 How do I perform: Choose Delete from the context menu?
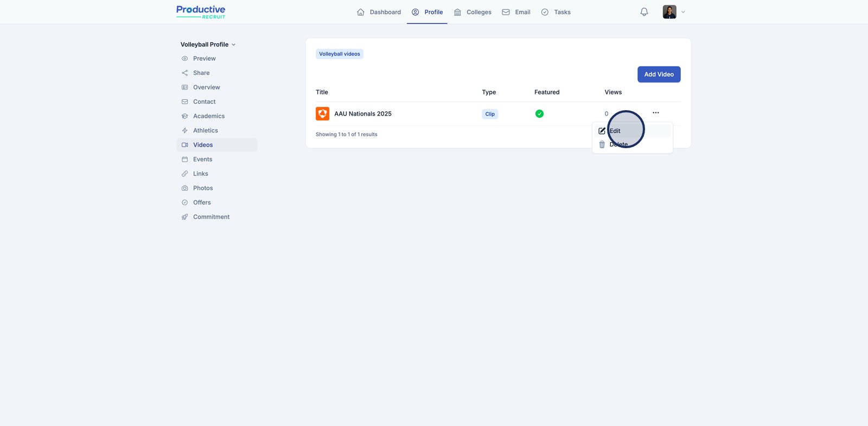pos(618,145)
